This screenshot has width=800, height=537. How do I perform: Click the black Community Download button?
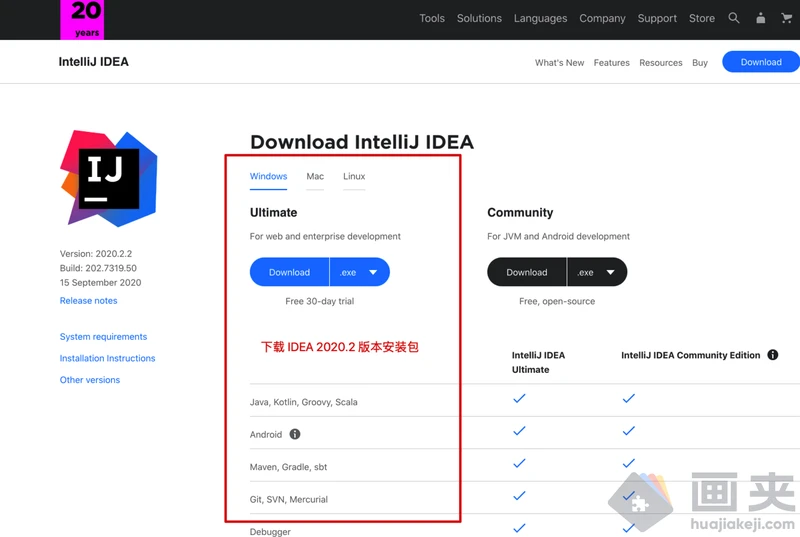[x=527, y=272]
